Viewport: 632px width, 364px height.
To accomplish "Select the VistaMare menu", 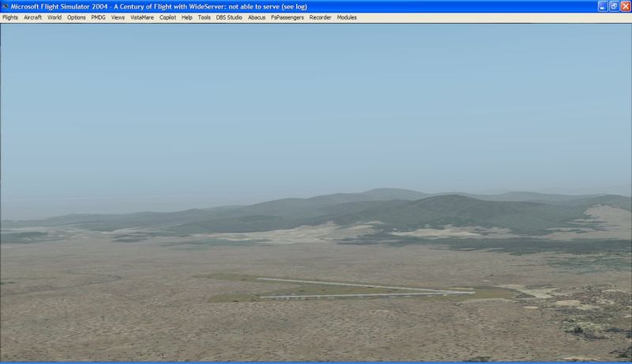I will (x=142, y=17).
